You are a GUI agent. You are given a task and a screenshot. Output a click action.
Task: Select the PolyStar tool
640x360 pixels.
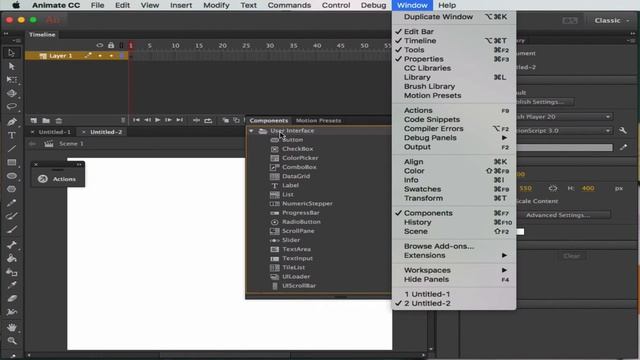(11, 189)
